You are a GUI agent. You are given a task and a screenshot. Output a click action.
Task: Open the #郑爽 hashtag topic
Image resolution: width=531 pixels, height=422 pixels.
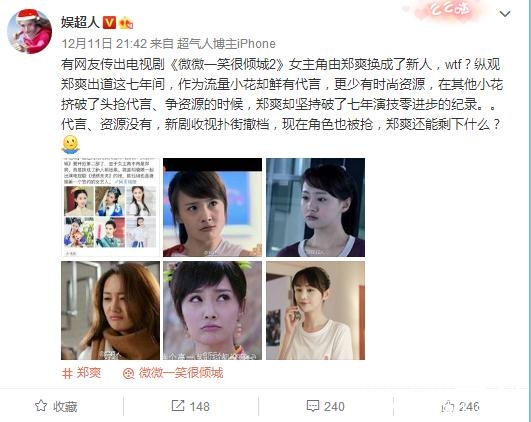pyautogui.click(x=82, y=373)
